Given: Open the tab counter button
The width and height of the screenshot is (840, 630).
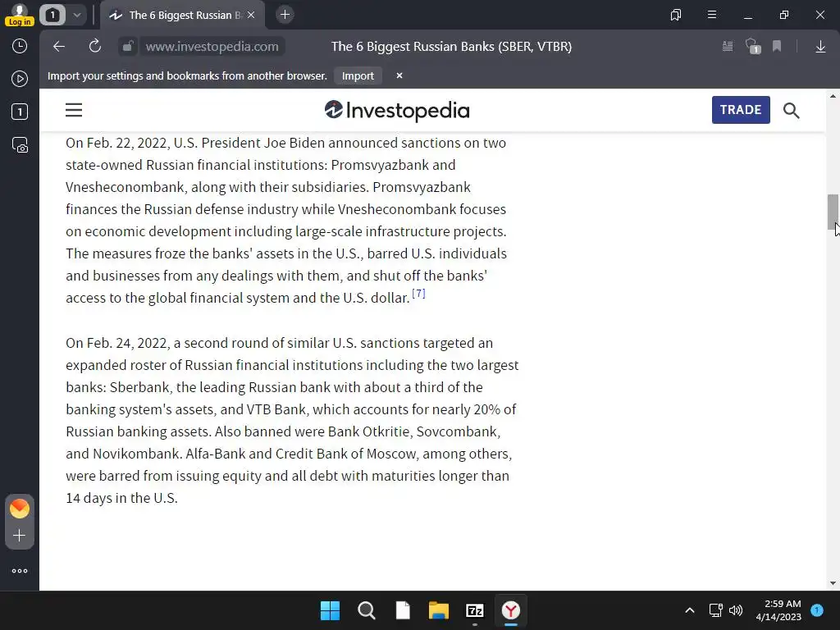Looking at the screenshot, I should pyautogui.click(x=52, y=15).
